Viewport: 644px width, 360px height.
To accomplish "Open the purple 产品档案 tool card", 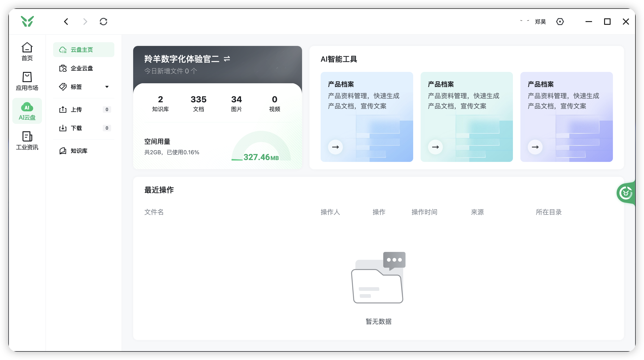I will (566, 117).
